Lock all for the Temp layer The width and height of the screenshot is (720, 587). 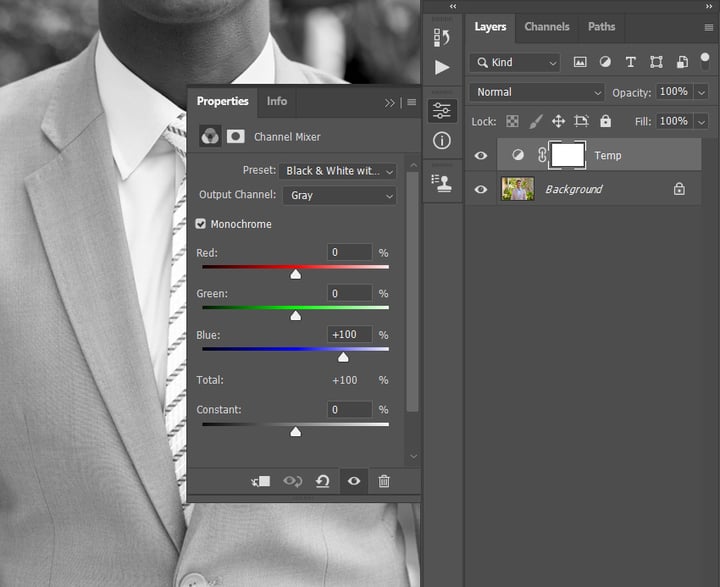(x=606, y=121)
